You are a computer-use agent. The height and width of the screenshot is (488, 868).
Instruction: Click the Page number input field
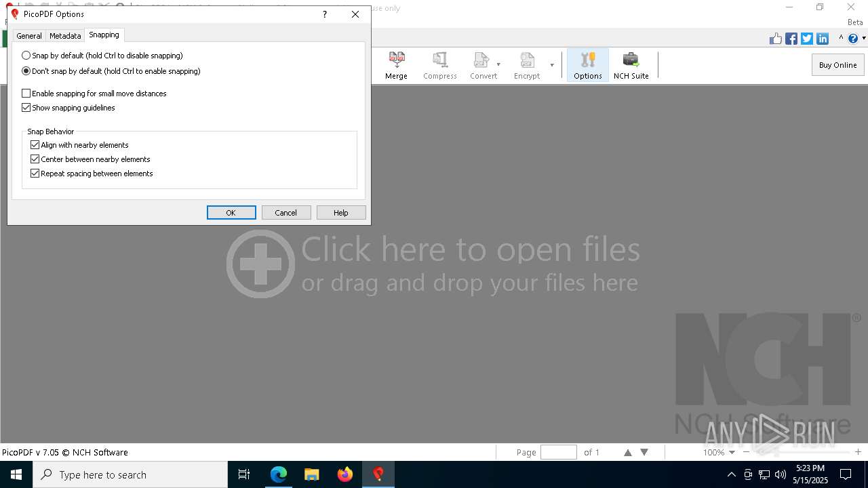pos(559,452)
